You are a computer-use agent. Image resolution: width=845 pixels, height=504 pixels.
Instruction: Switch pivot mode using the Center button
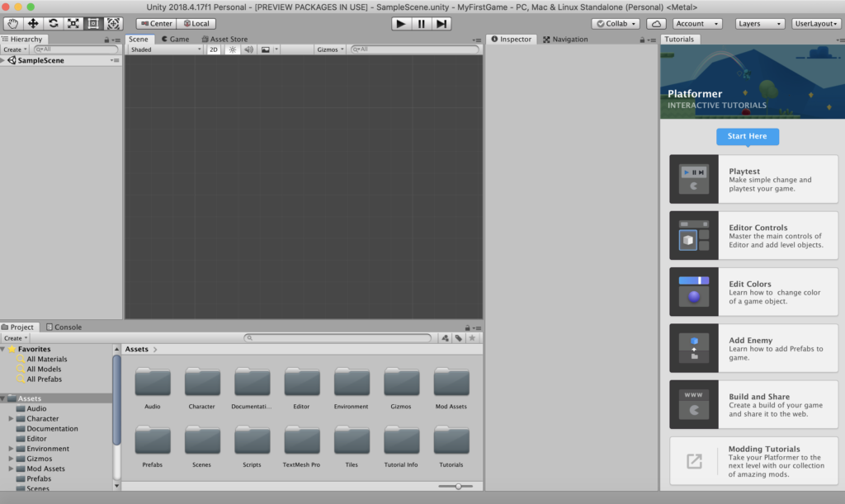156,23
